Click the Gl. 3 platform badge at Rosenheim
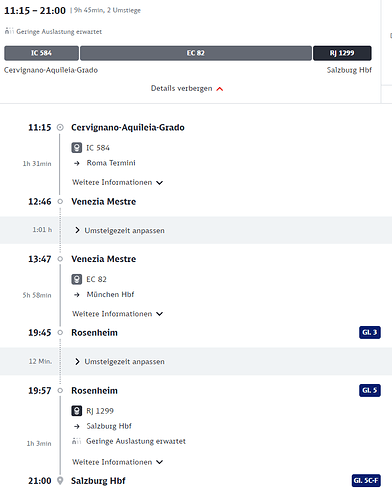The image size is (392, 500). click(370, 332)
